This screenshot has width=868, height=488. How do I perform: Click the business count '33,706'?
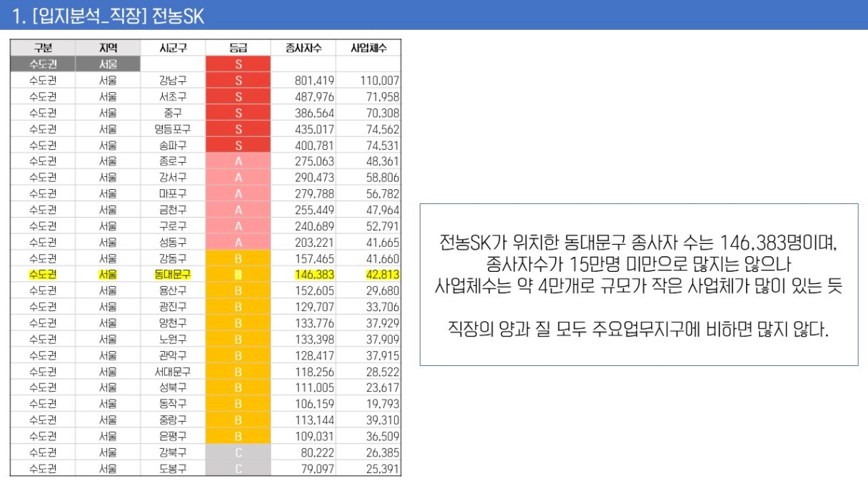pyautogui.click(x=383, y=307)
